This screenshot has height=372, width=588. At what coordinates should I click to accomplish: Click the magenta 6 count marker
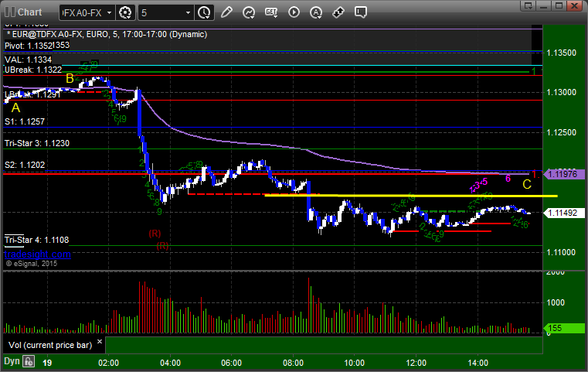click(x=508, y=179)
